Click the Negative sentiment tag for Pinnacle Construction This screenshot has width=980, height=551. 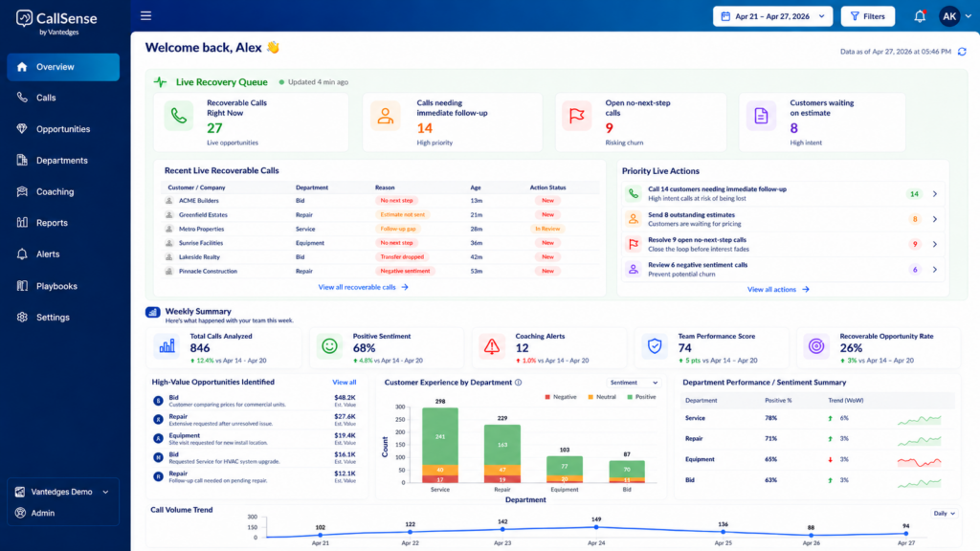pos(405,271)
